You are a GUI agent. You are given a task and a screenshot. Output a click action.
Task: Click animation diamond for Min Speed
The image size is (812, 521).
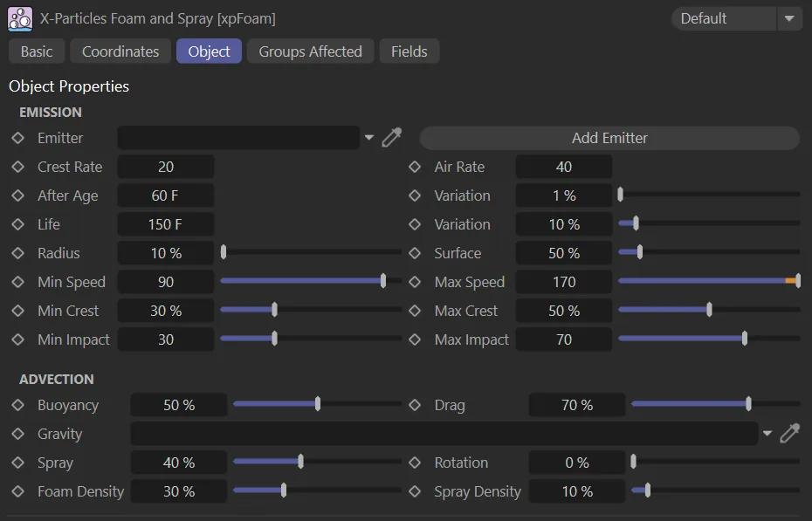click(17, 282)
